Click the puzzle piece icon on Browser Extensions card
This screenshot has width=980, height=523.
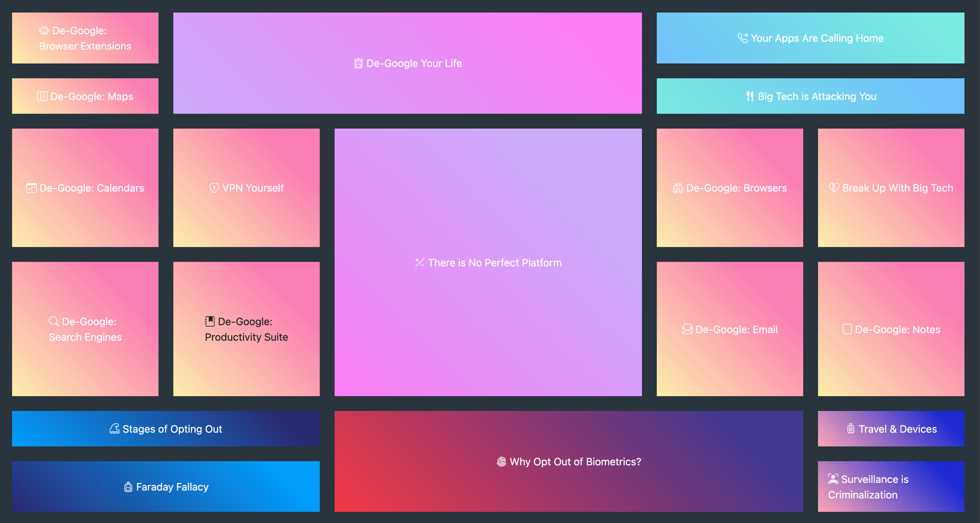pyautogui.click(x=44, y=30)
